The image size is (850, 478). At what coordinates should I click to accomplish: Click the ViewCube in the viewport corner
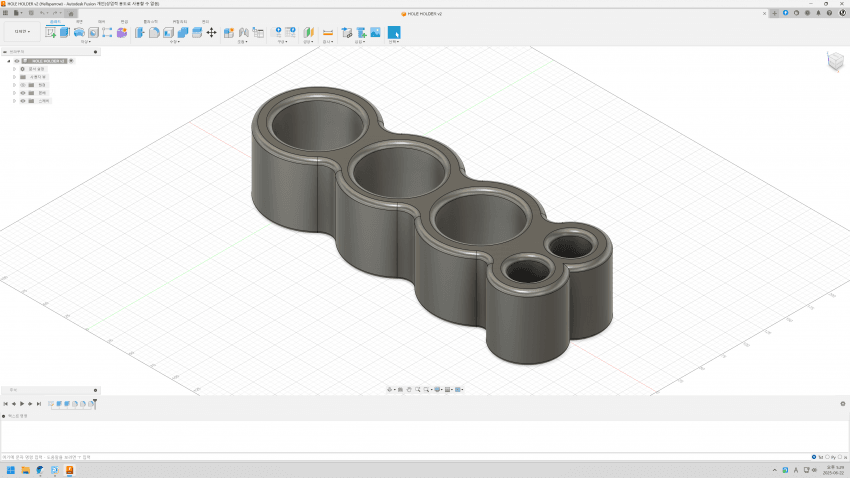tap(835, 61)
